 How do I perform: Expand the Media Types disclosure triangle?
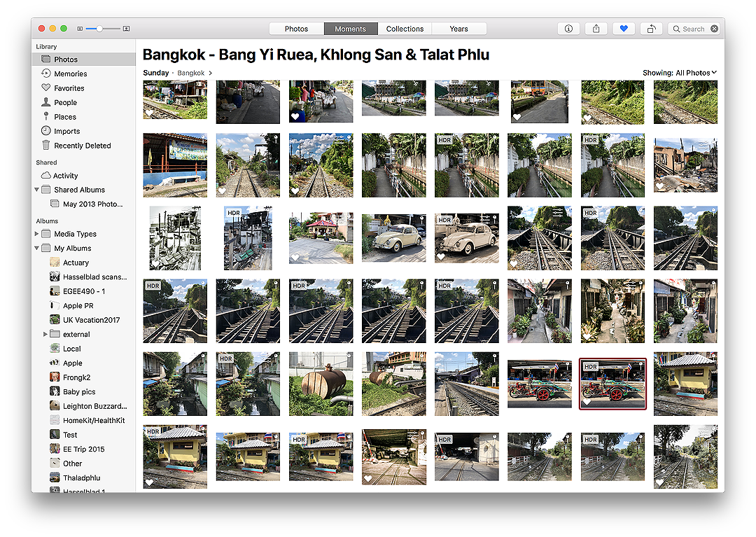click(36, 234)
